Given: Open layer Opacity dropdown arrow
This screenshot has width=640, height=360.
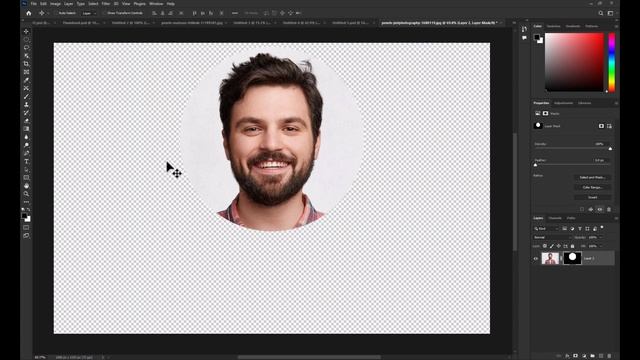Looking at the screenshot, I should click(601, 237).
